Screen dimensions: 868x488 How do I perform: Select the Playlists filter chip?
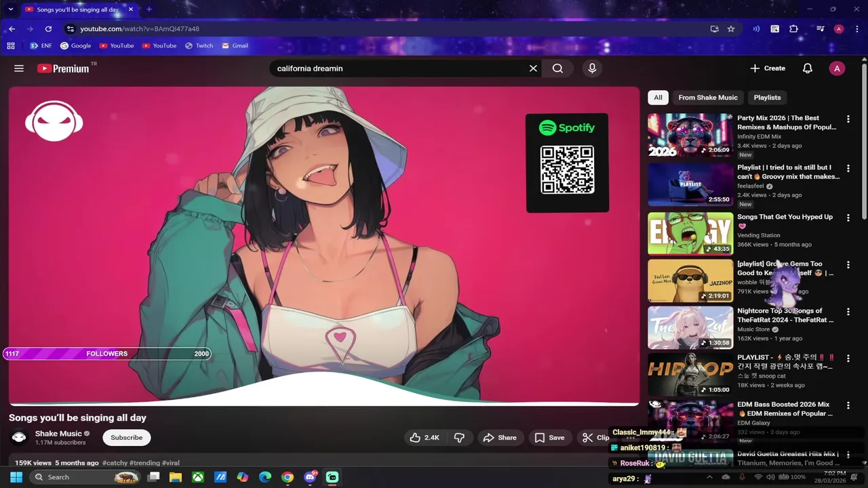[767, 98]
